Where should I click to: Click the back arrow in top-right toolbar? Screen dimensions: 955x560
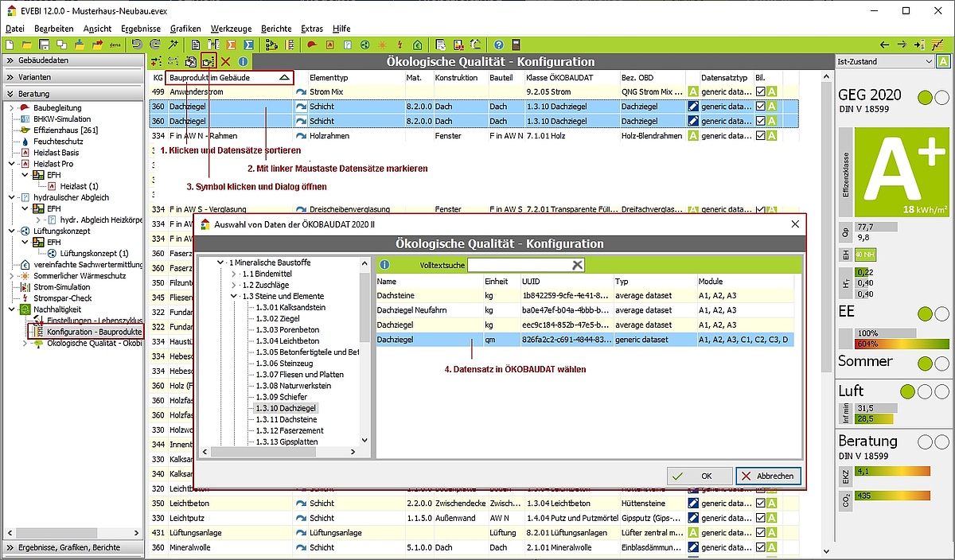click(884, 45)
